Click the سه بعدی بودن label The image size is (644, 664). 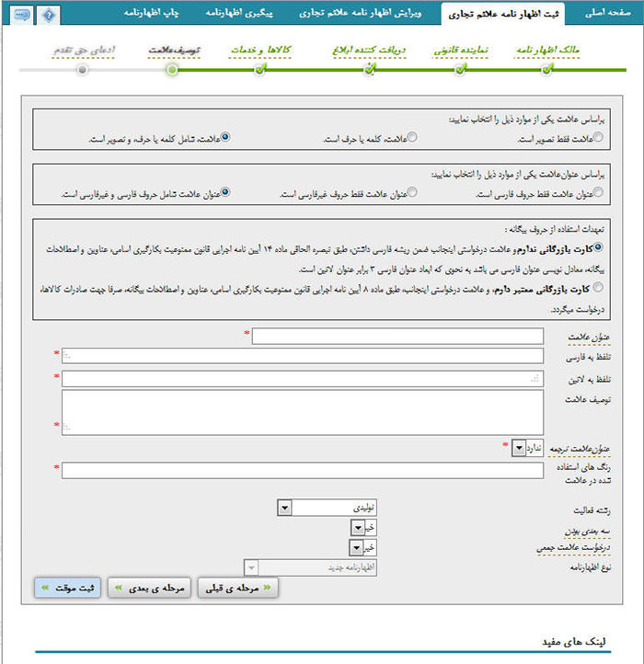click(588, 531)
